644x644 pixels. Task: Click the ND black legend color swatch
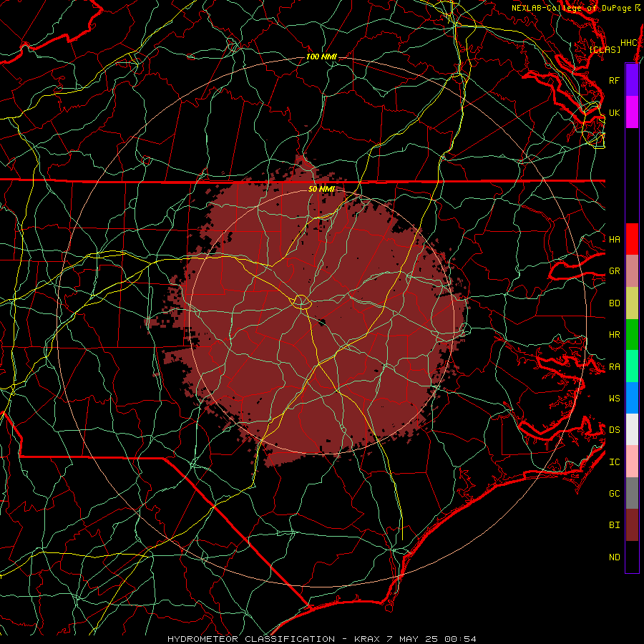[632, 557]
